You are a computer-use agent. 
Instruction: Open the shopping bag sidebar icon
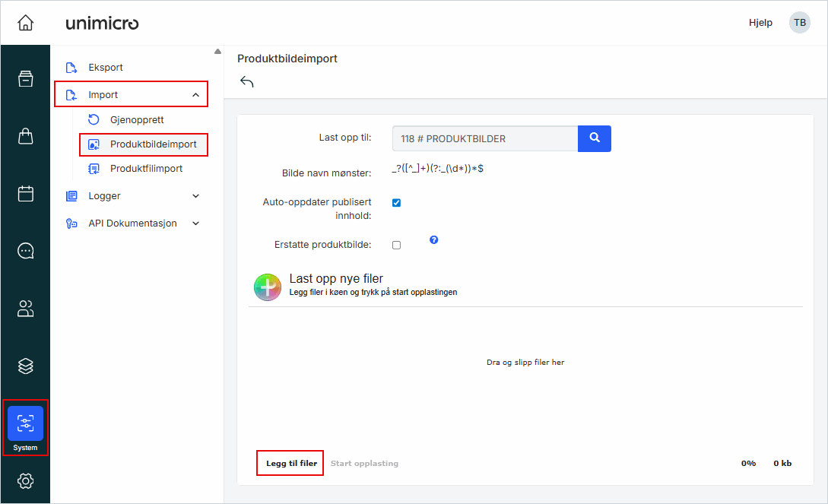tap(25, 136)
